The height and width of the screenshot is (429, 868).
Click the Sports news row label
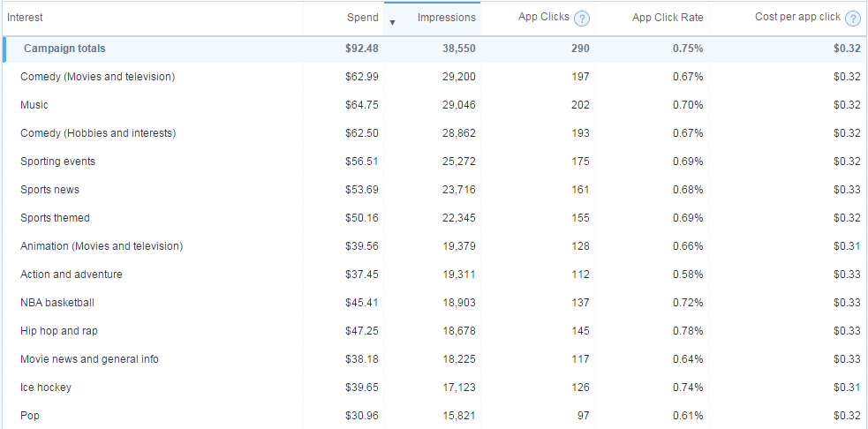pyautogui.click(x=49, y=190)
